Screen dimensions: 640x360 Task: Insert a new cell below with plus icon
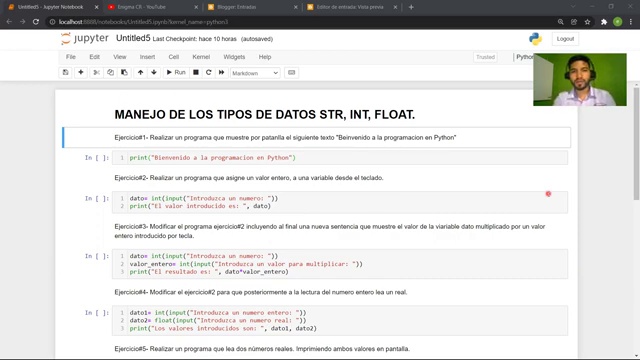[x=81, y=73]
